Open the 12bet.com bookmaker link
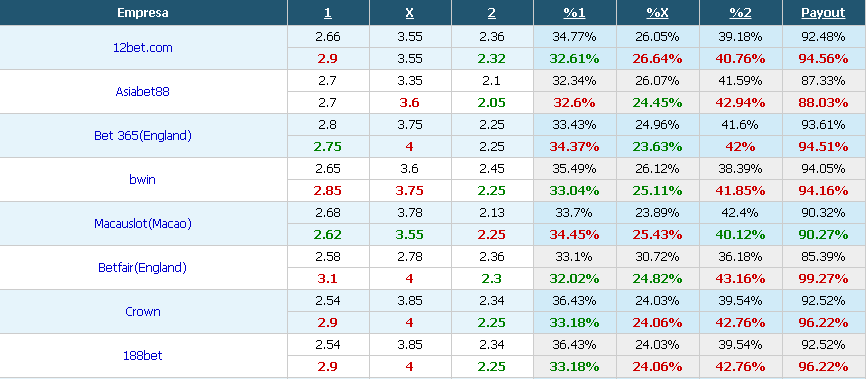The height and width of the screenshot is (379, 866). [x=142, y=48]
